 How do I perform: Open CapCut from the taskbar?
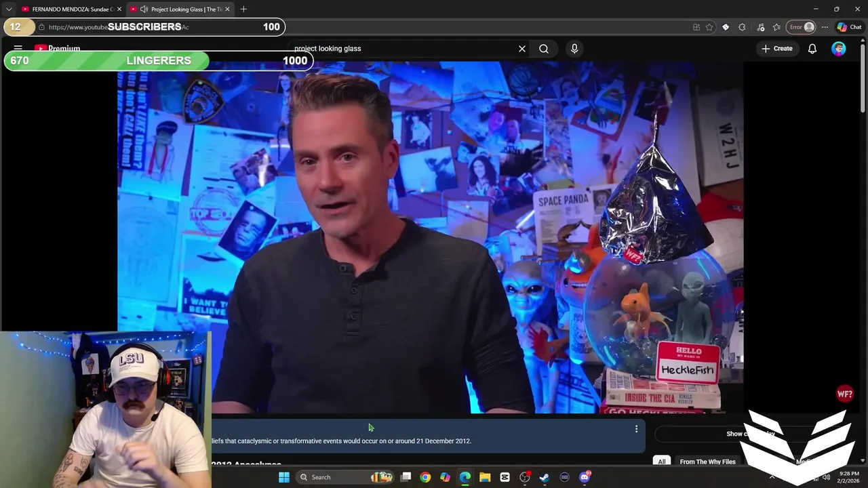click(505, 477)
